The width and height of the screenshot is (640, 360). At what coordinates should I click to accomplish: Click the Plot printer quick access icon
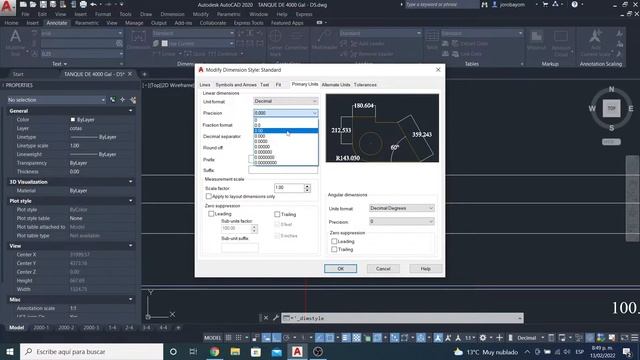point(83,4)
